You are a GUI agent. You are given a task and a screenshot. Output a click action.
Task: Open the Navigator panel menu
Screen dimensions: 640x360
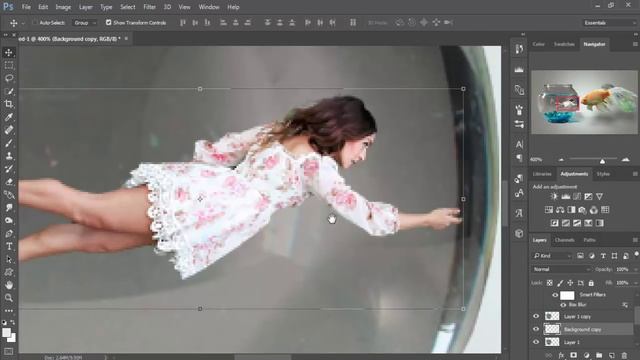pyautogui.click(x=635, y=44)
